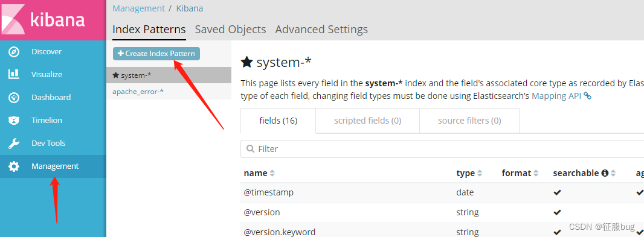The height and width of the screenshot is (237, 644).
Task: Open Dashboard via gauge icon
Action: 14,98
